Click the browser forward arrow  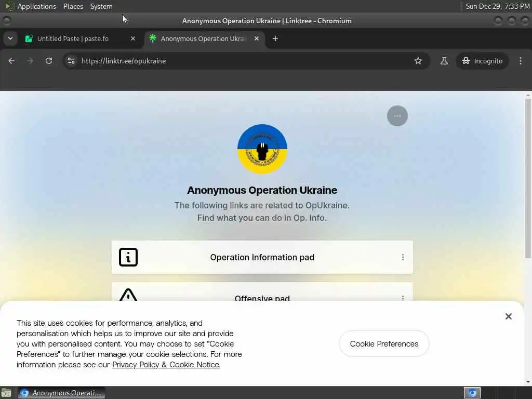pos(30,61)
